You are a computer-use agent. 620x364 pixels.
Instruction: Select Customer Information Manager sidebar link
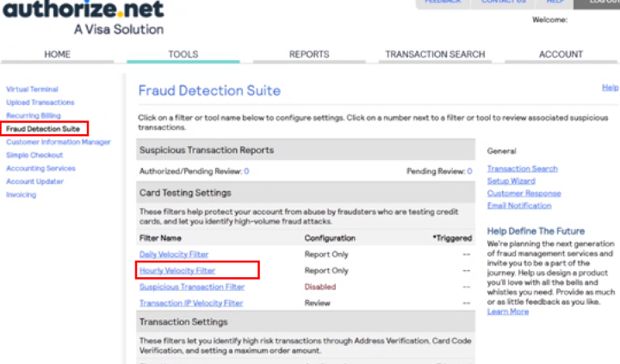click(x=59, y=142)
